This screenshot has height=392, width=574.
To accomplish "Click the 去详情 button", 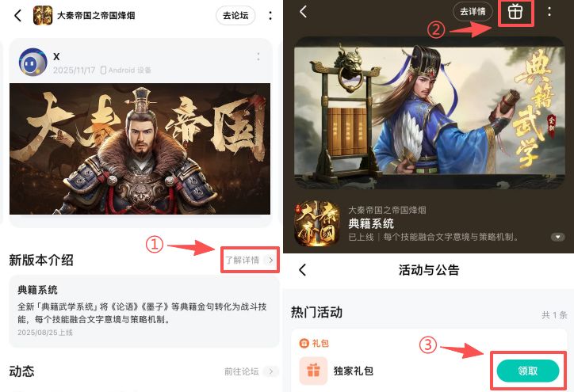I will (x=473, y=12).
